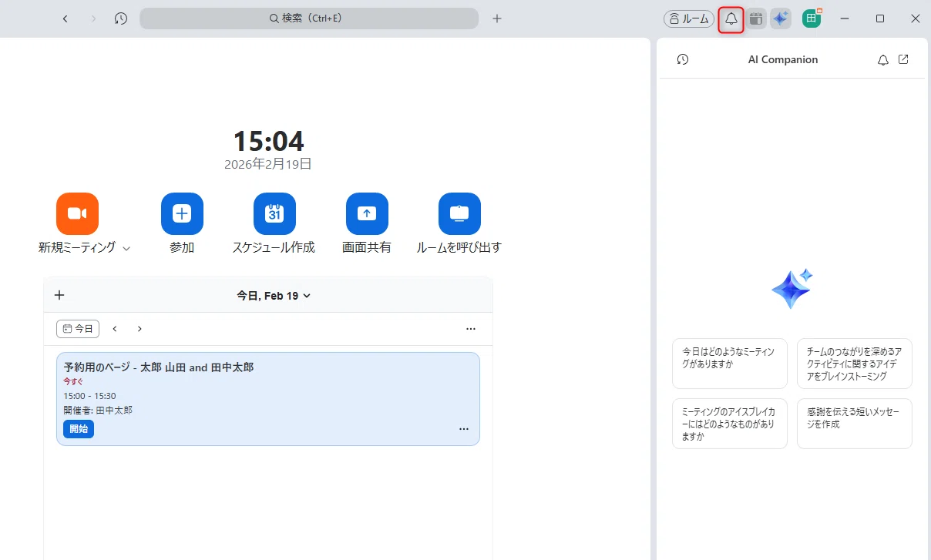The width and height of the screenshot is (931, 560).
Task: Open the history clock icon in title bar
Action: click(121, 18)
